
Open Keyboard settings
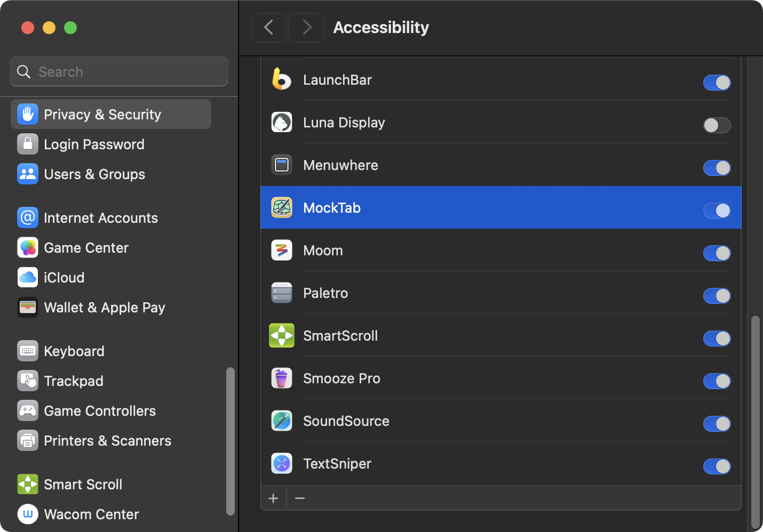click(x=111, y=351)
